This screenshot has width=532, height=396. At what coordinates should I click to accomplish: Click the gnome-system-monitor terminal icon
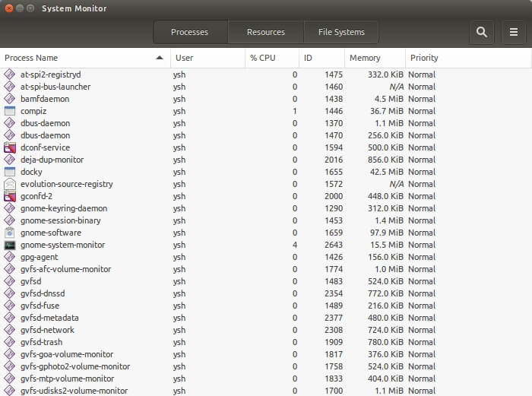coord(9,245)
